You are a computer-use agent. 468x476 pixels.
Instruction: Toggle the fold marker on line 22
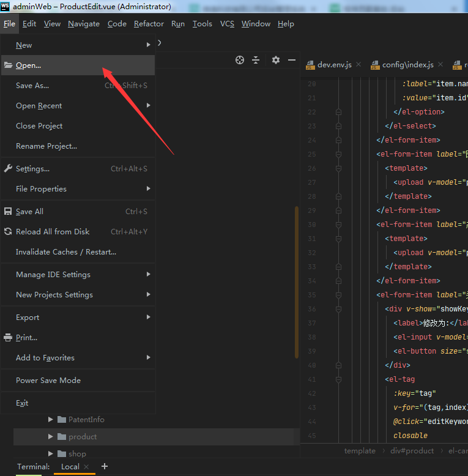[339, 112]
